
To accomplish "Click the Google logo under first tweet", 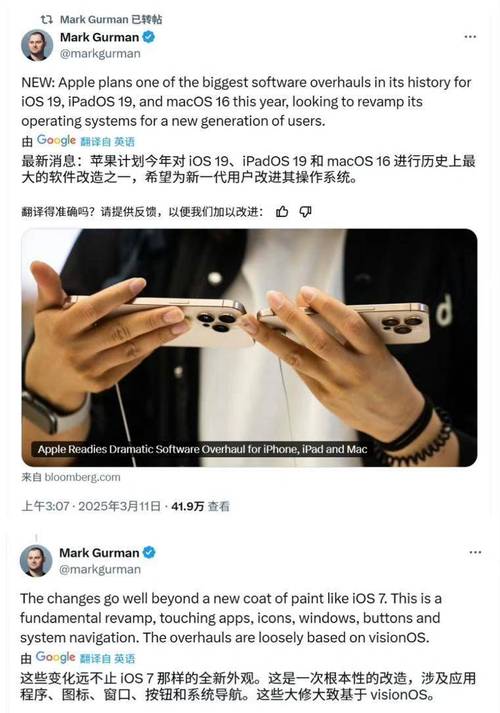I will tap(56, 141).
